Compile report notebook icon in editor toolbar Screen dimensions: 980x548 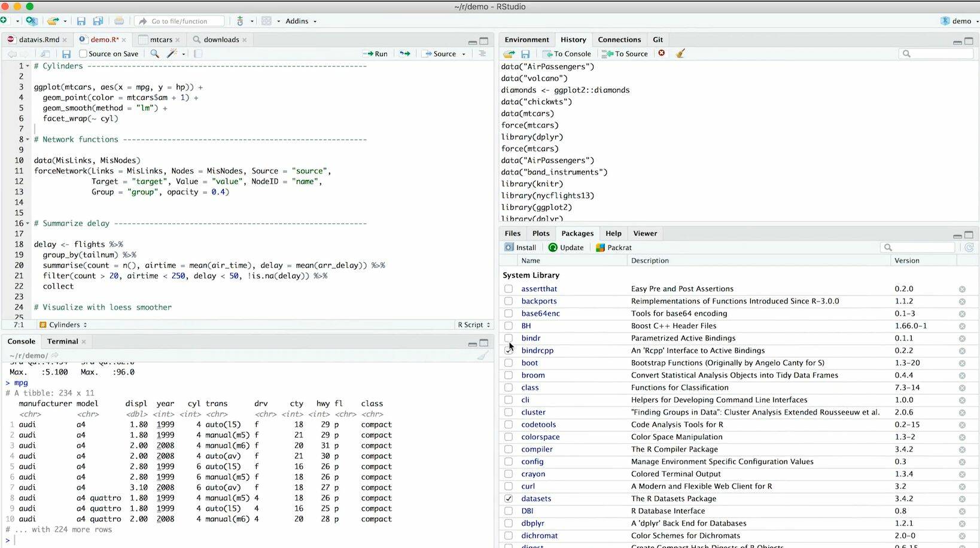(x=198, y=54)
